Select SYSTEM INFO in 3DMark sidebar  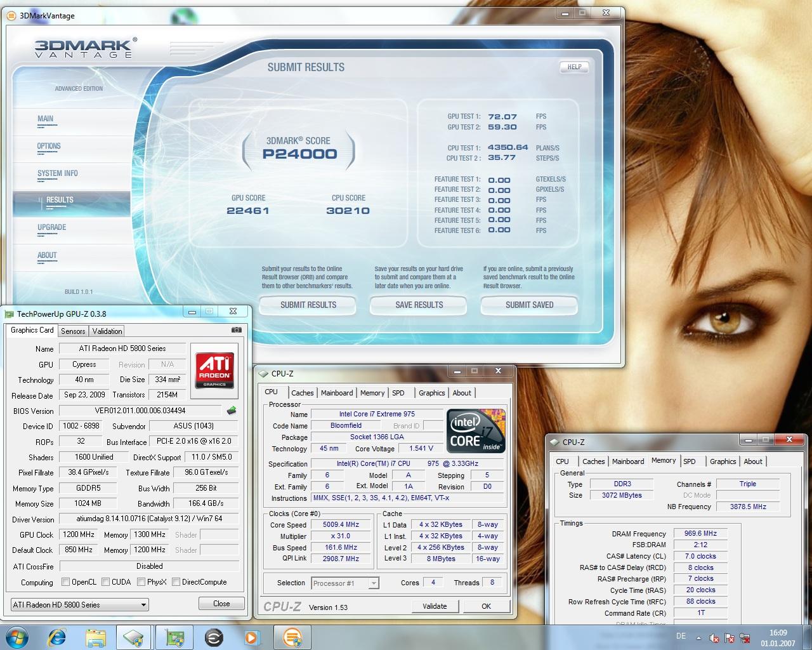coord(58,173)
